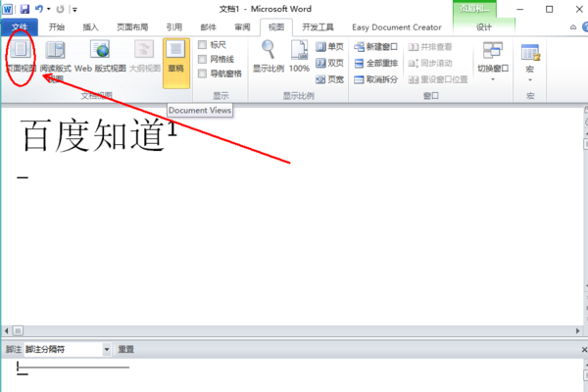Click Synchronous Scrolling (同步滚动)
The height and width of the screenshot is (392, 588).
[x=430, y=63]
